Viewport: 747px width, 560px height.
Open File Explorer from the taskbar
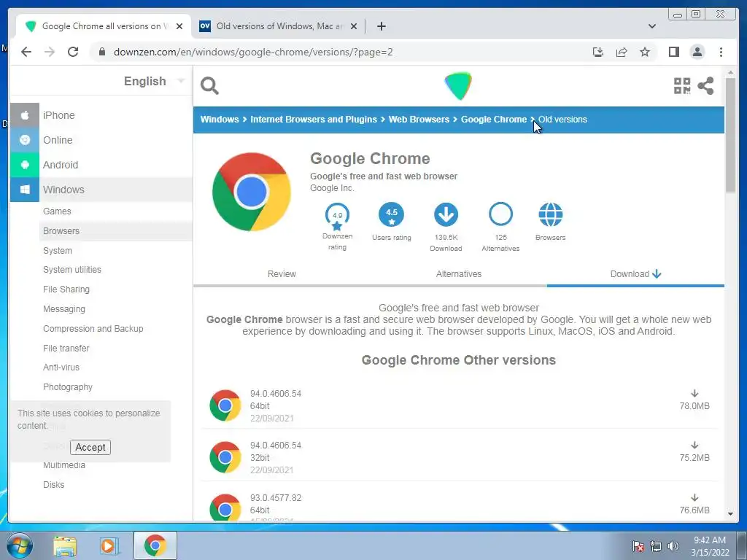click(64, 545)
